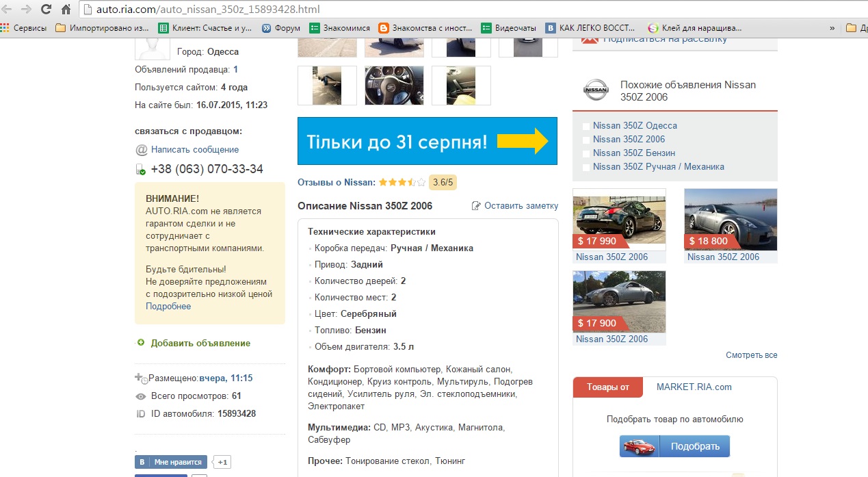This screenshot has width=868, height=477.
Task: Tick the Nissan 350Z 2006 checkbox
Action: tap(586, 140)
